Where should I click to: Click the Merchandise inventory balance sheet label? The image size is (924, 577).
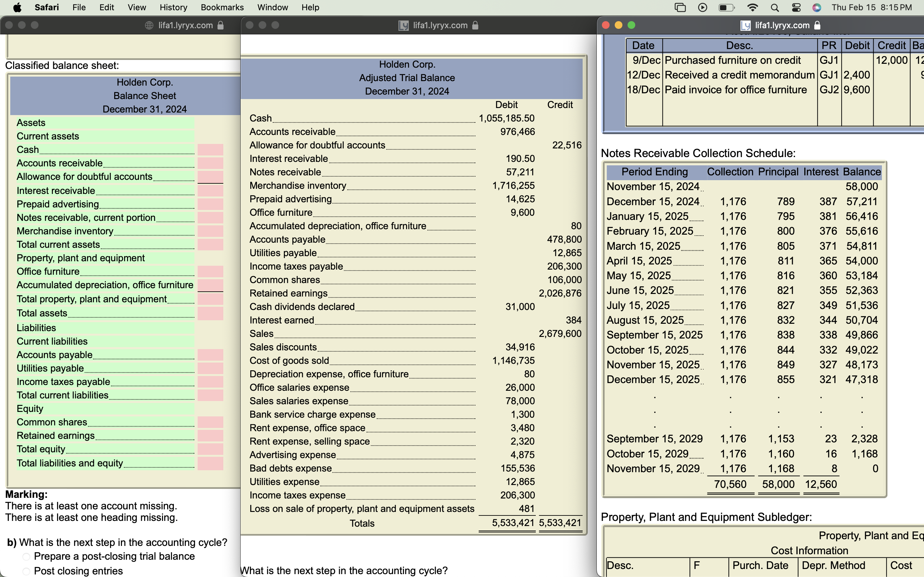(x=65, y=231)
